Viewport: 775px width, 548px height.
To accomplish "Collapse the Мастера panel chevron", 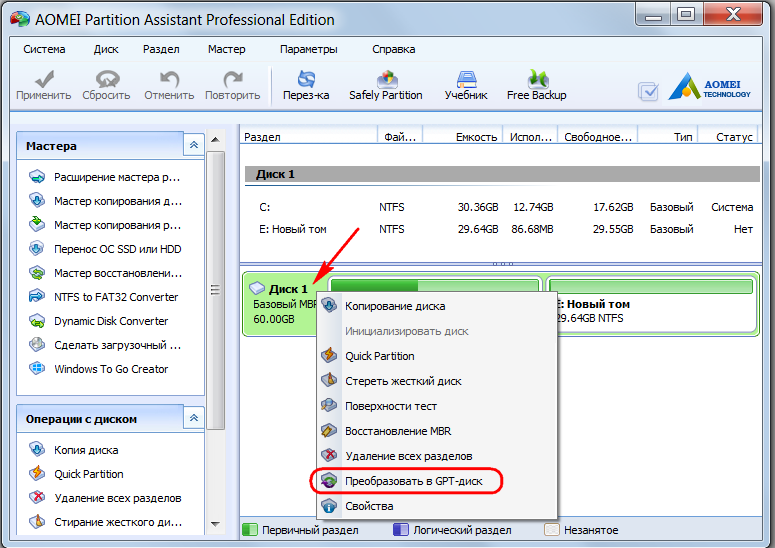I will click(x=194, y=145).
